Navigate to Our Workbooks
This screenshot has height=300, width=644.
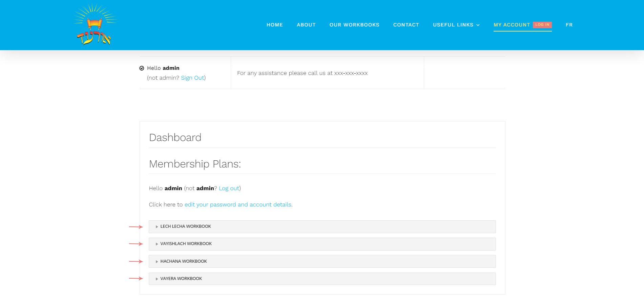[x=354, y=25]
